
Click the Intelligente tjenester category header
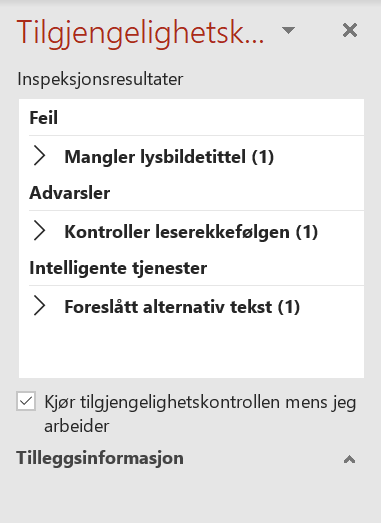click(118, 268)
